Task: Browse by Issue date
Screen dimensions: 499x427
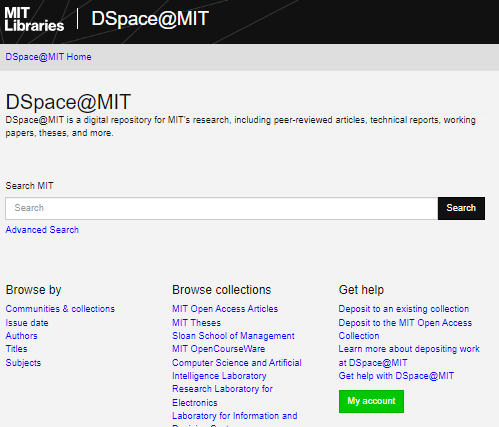Action: (x=27, y=323)
